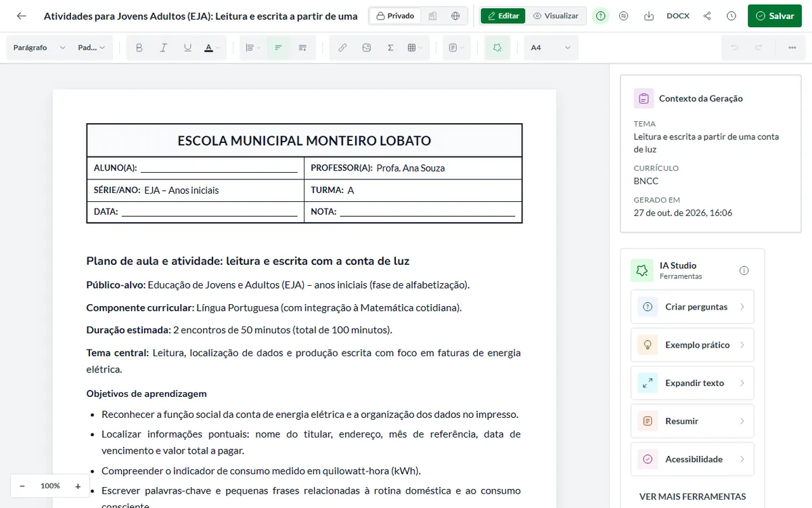Click the IA Studio star icon
The height and width of the screenshot is (508, 812).
point(641,270)
